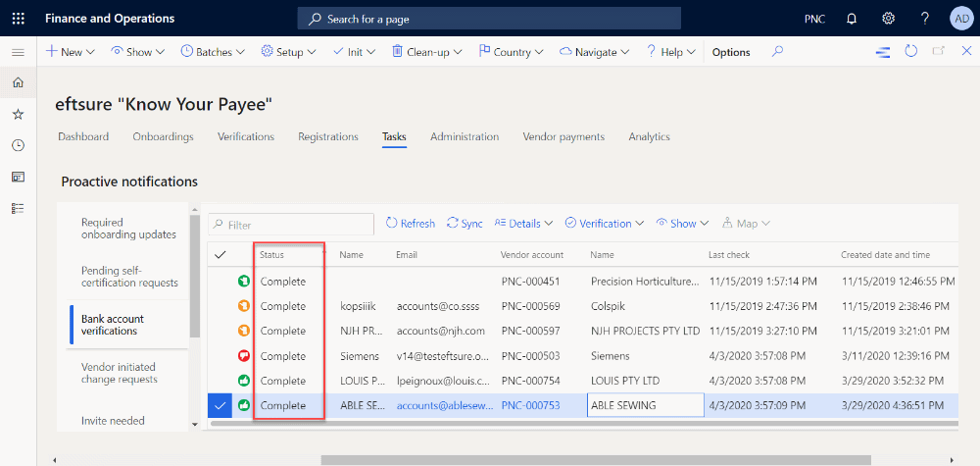The width and height of the screenshot is (980, 466).
Task: Switch to the Vendor payments tab
Action: [563, 136]
